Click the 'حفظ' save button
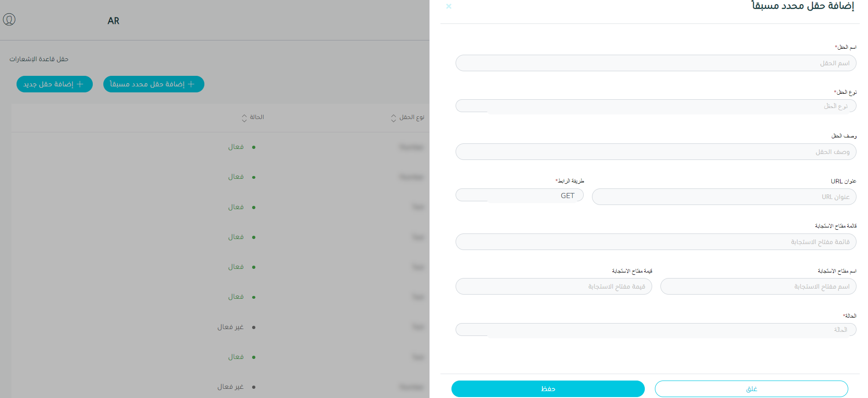 (x=548, y=389)
